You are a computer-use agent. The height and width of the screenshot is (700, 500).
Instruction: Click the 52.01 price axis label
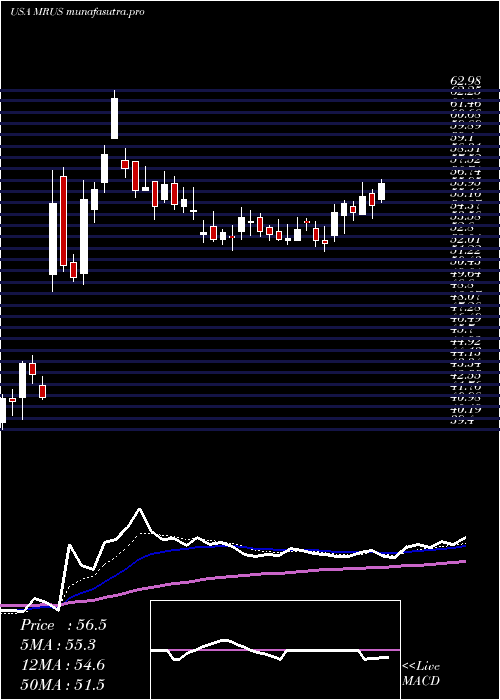coord(465,242)
